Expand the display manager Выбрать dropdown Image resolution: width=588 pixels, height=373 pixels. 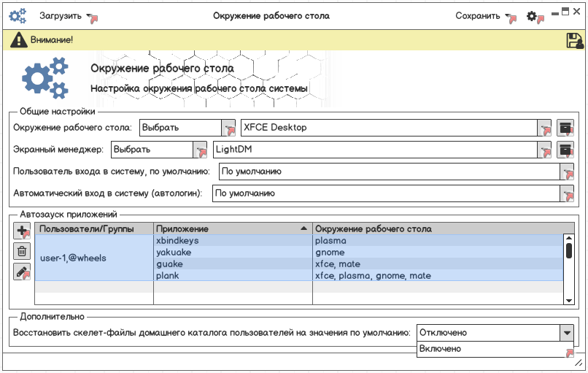[x=200, y=150]
